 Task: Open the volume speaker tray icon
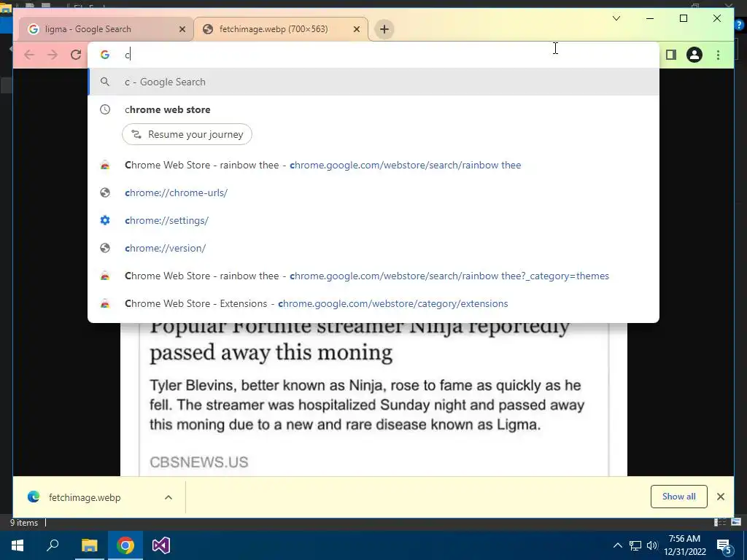(x=652, y=545)
